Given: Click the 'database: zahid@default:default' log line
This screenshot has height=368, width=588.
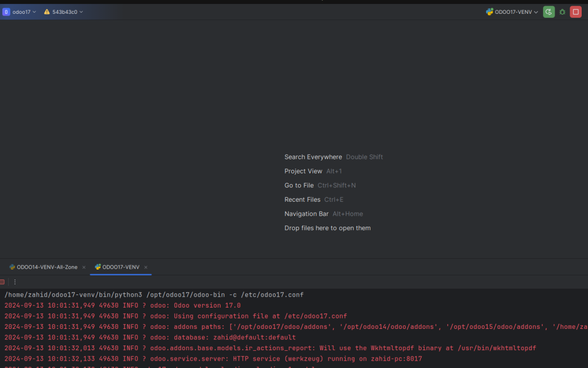Looking at the screenshot, I should 150,338.
